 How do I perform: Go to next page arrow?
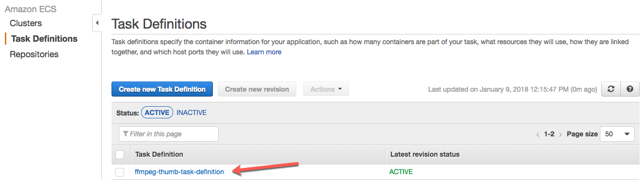pyautogui.click(x=562, y=134)
